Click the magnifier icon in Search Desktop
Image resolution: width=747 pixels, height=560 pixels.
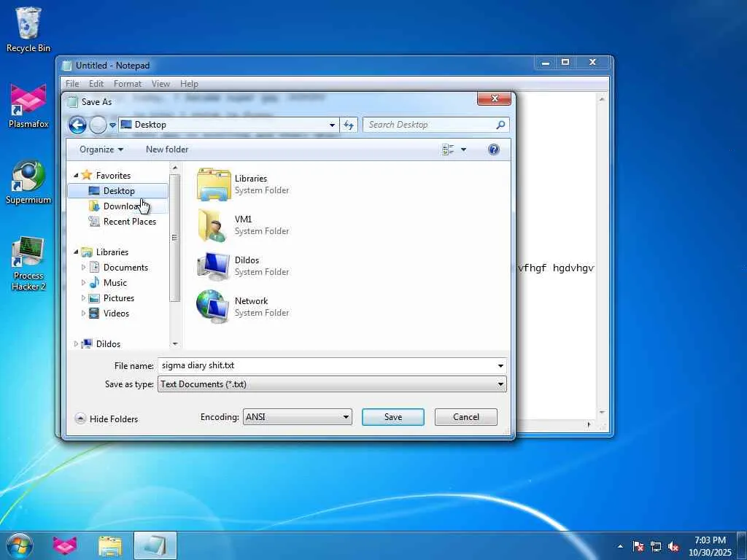pyautogui.click(x=500, y=125)
